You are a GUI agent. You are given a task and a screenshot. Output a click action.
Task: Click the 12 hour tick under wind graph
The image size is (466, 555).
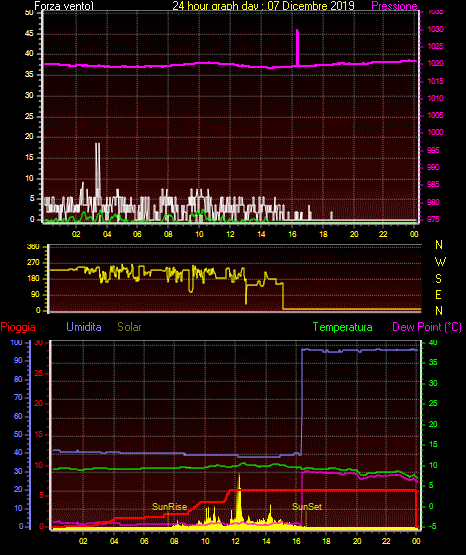230,234
